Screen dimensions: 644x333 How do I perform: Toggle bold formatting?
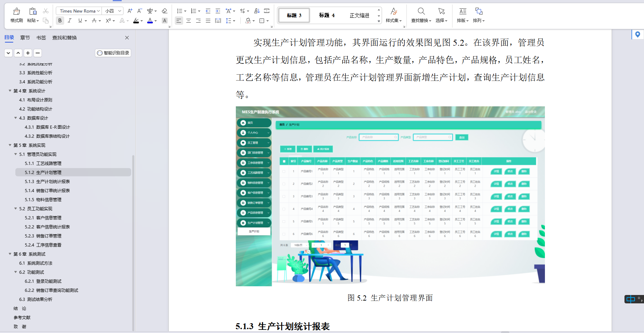[60, 21]
